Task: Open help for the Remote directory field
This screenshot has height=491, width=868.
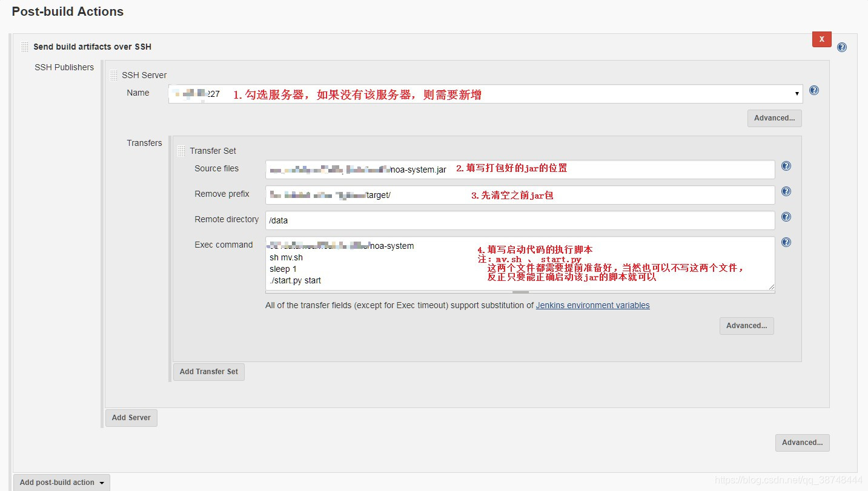Action: coord(786,217)
